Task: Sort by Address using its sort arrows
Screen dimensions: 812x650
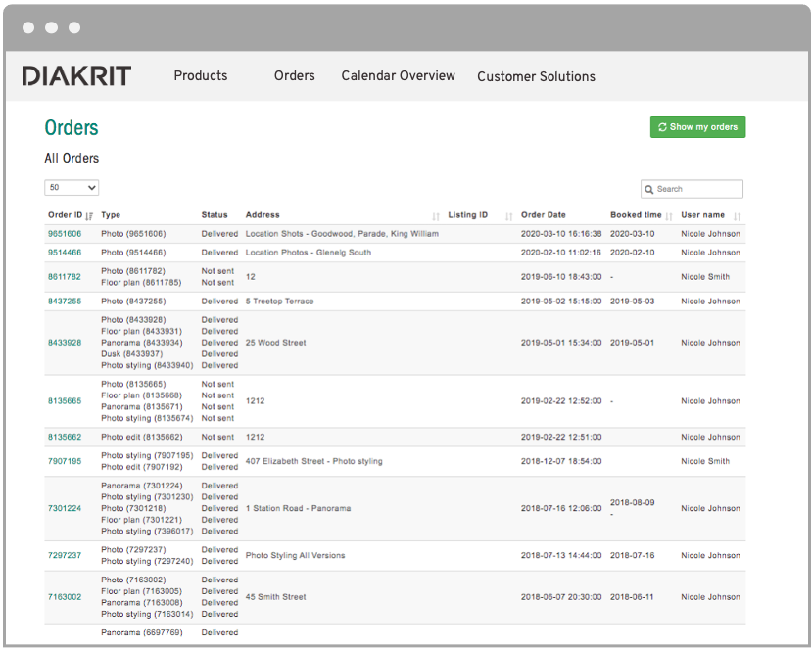Action: pos(435,216)
